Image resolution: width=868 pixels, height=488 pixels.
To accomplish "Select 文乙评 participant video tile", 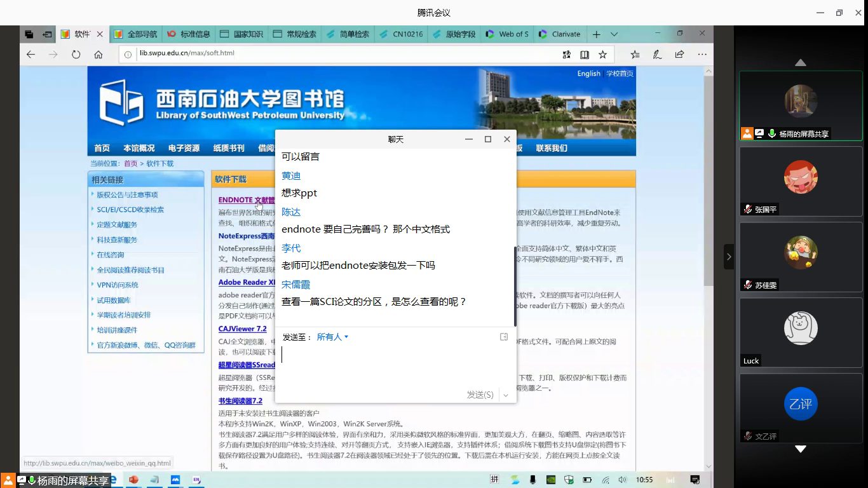I will click(x=801, y=407).
